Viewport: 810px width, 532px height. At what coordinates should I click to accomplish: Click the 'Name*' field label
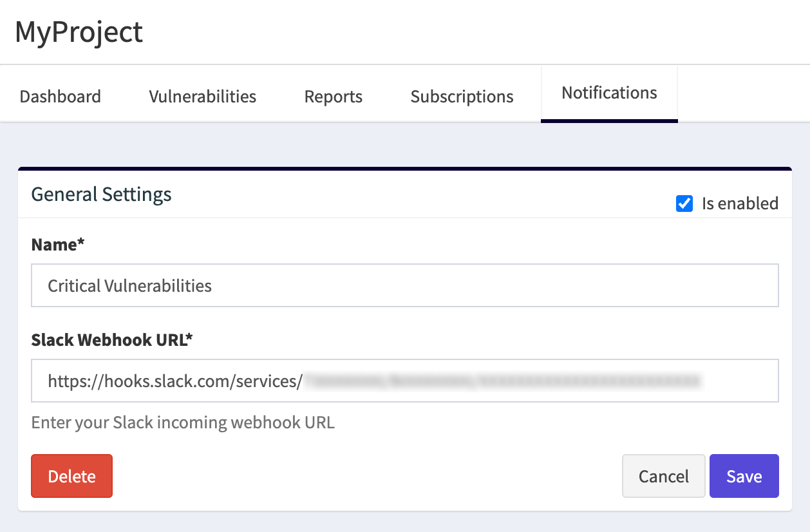(58, 245)
